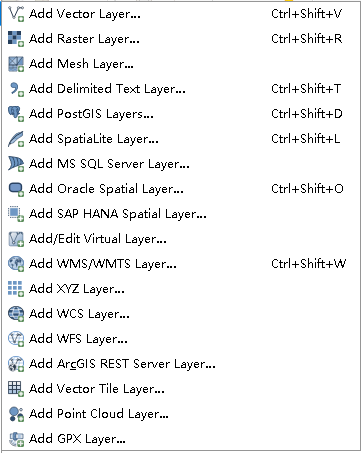
Task: Open Add MS SQL Server Layer...
Action: (x=180, y=164)
